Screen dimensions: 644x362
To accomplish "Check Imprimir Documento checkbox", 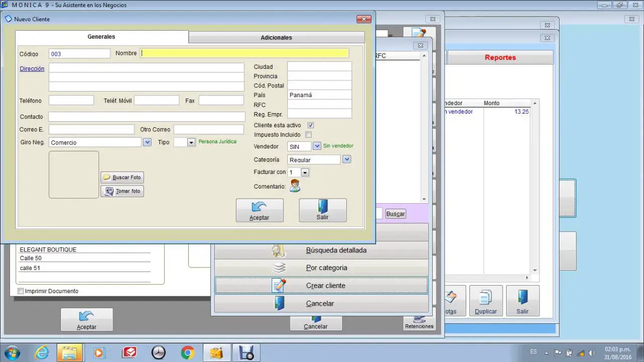I will [21, 291].
